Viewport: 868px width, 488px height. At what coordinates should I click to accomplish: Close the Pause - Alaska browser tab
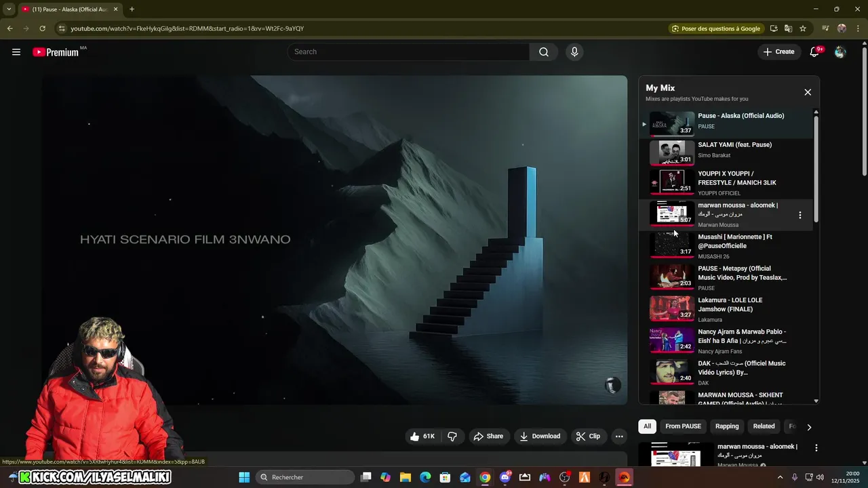115,9
